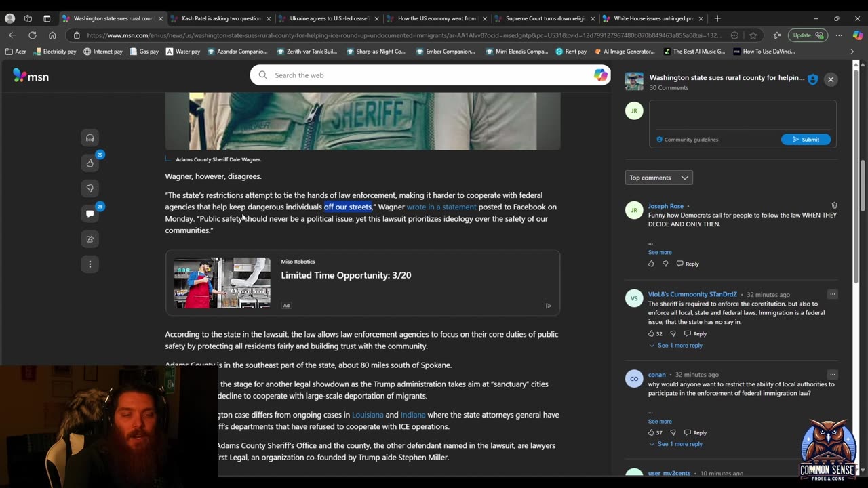The image size is (868, 488).
Task: Downvote conan's comment
Action: 673,432
